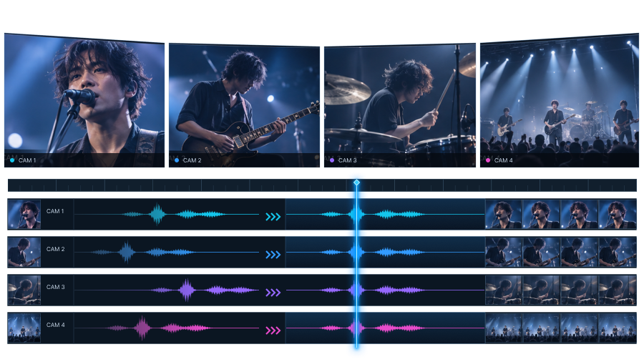
Task: Click the pink dot beside the CAM 4 preview label
Action: 488,160
